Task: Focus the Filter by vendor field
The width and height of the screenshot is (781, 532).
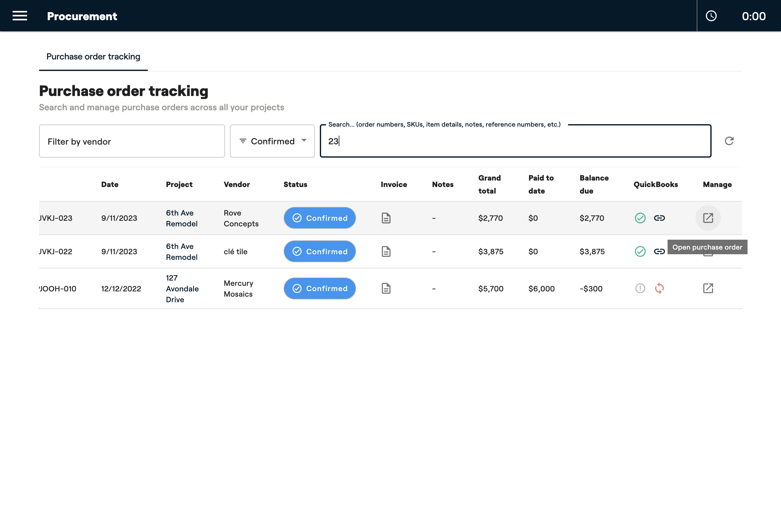Action: (132, 141)
